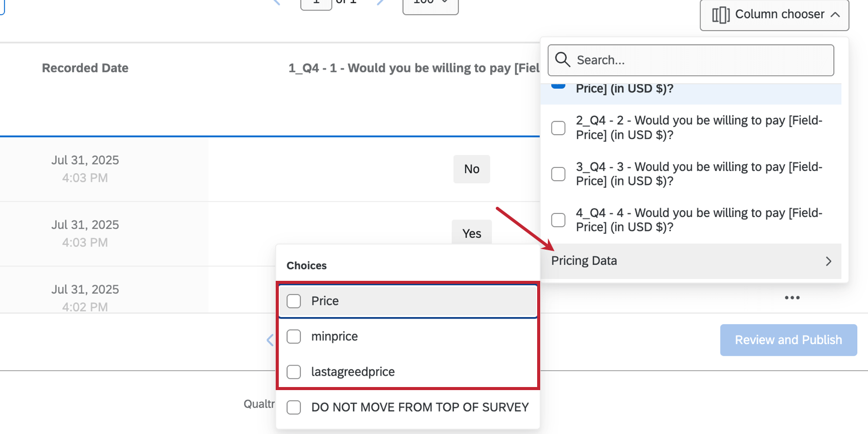The height and width of the screenshot is (434, 868).
Task: Enable the minprice checkbox
Action: tap(294, 336)
